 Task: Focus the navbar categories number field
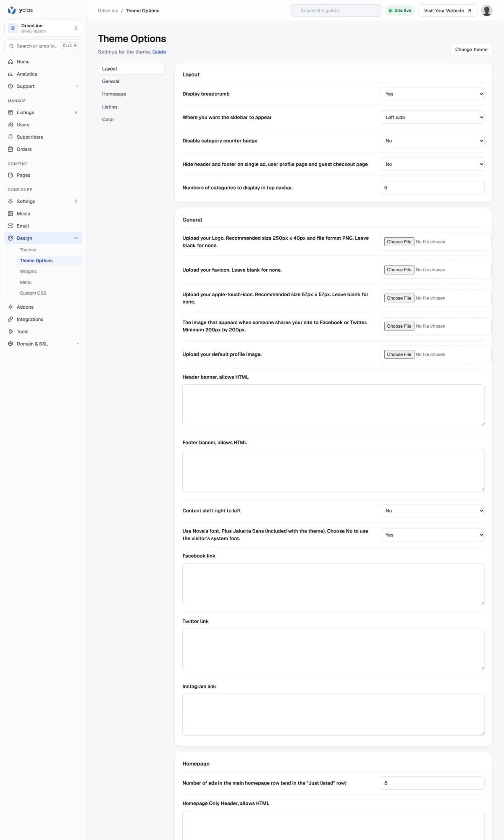coord(432,188)
